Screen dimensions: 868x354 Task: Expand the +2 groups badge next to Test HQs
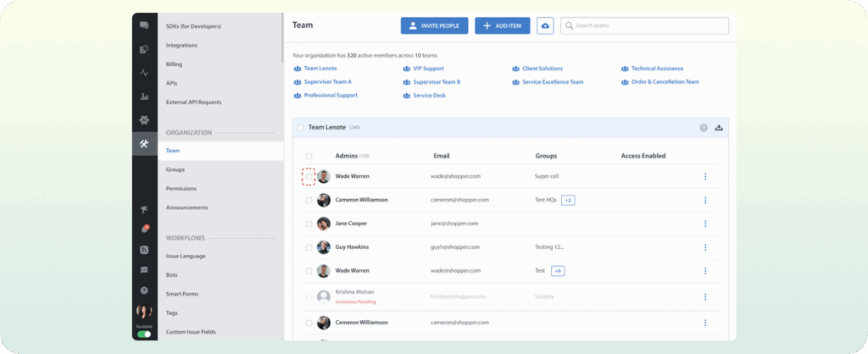click(x=568, y=200)
